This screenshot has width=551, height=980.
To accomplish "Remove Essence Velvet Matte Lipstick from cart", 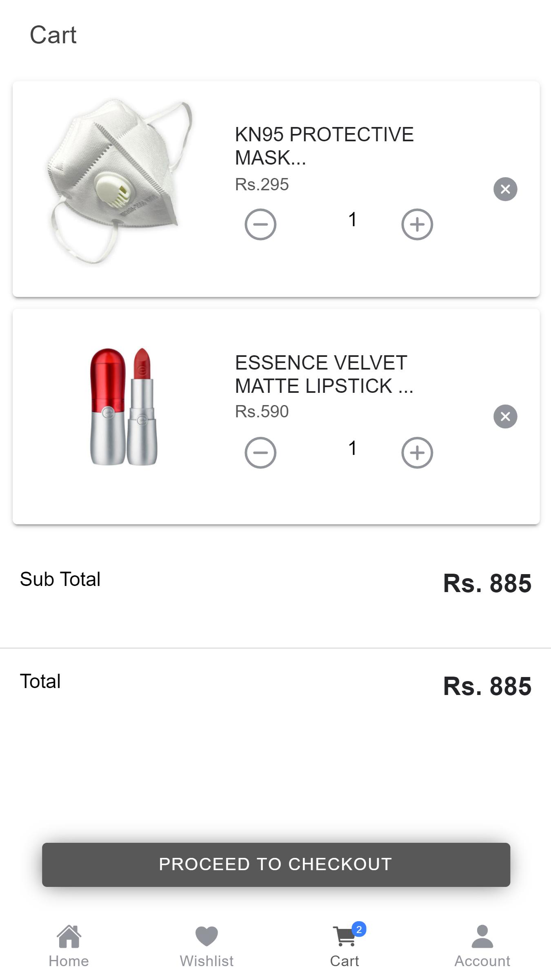I will tap(505, 416).
